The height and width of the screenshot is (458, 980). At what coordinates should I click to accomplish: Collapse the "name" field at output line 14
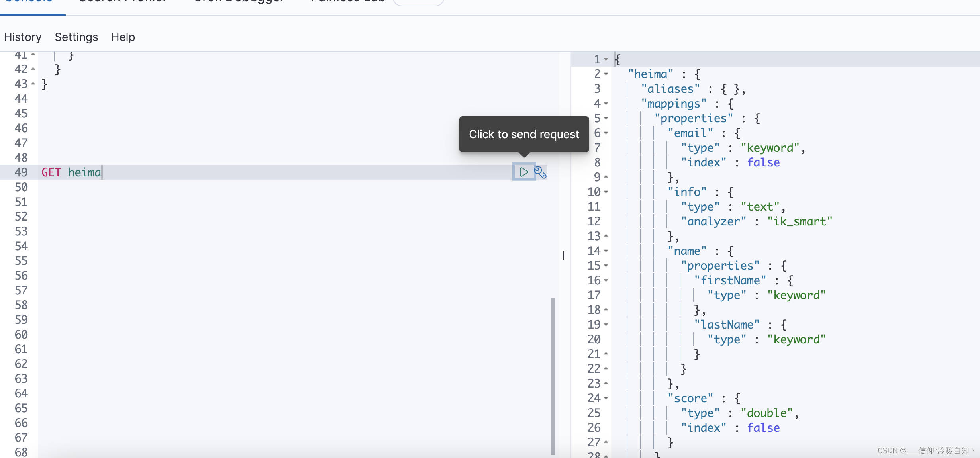point(606,251)
